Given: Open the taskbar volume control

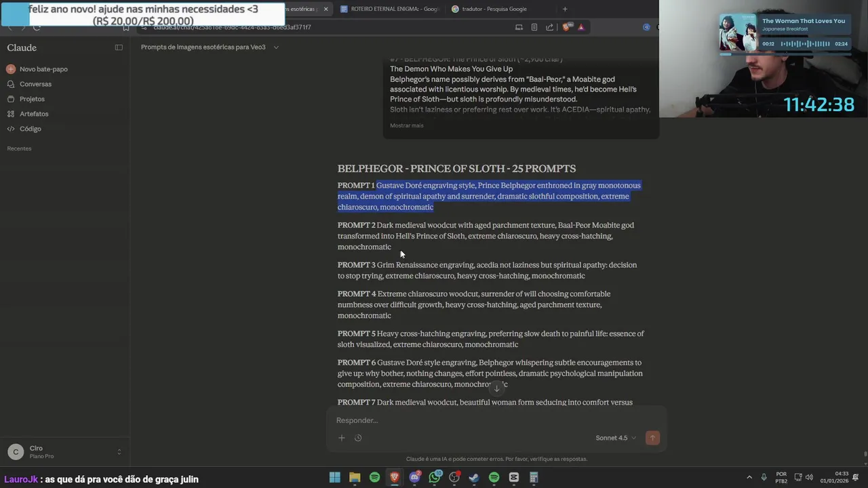Looking at the screenshot, I should tap(809, 477).
